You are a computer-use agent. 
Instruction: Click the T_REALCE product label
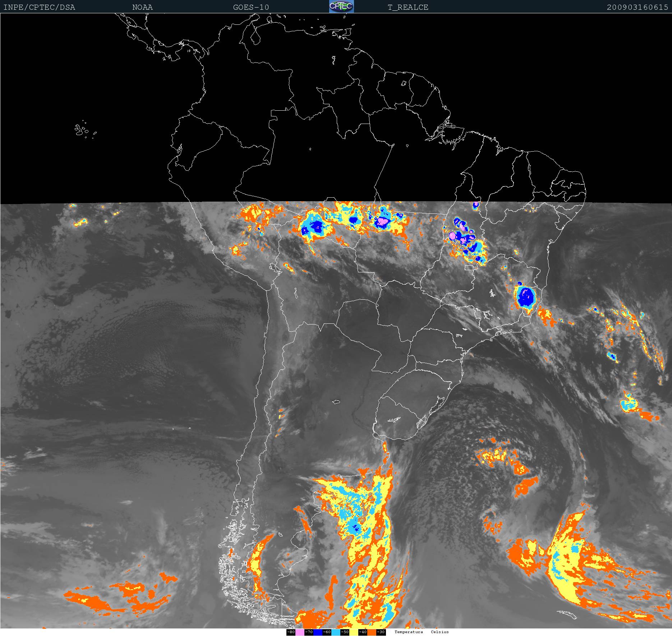coord(408,7)
